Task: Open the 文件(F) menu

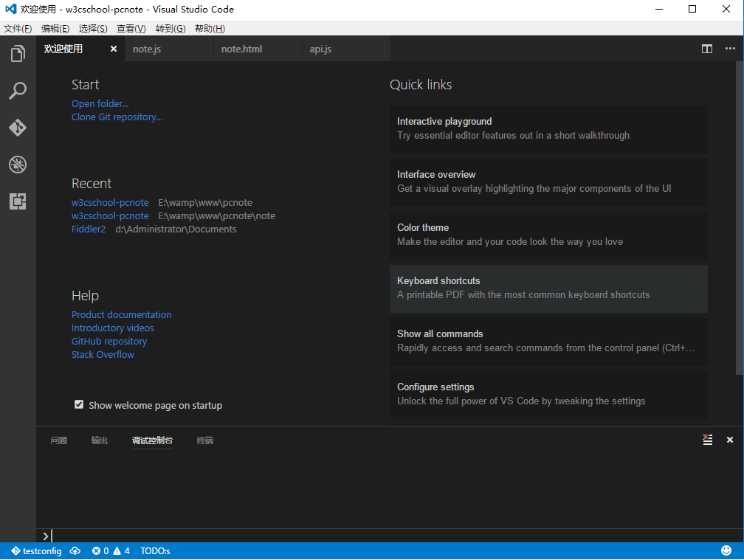Action: coord(18,29)
